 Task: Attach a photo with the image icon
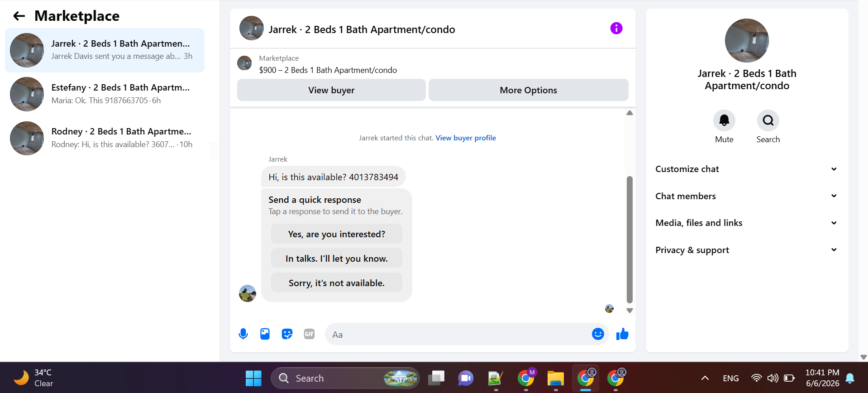tap(265, 334)
